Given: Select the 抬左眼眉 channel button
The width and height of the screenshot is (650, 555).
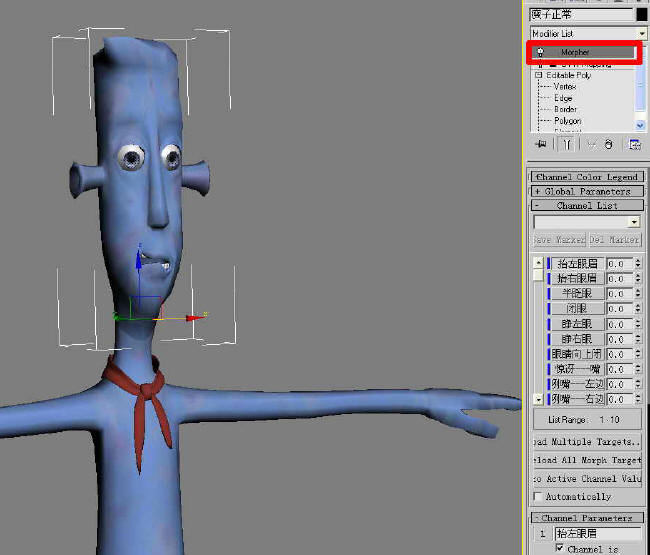Looking at the screenshot, I should coord(577,264).
